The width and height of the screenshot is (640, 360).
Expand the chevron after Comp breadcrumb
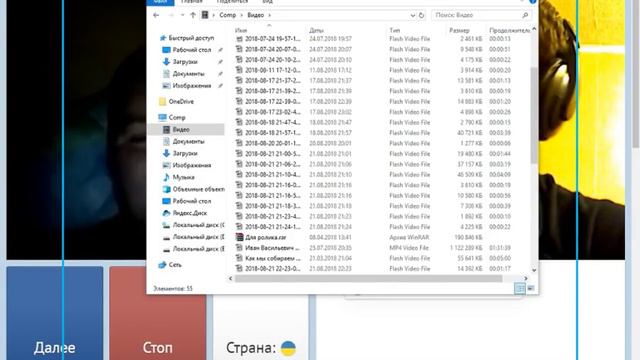coord(242,15)
